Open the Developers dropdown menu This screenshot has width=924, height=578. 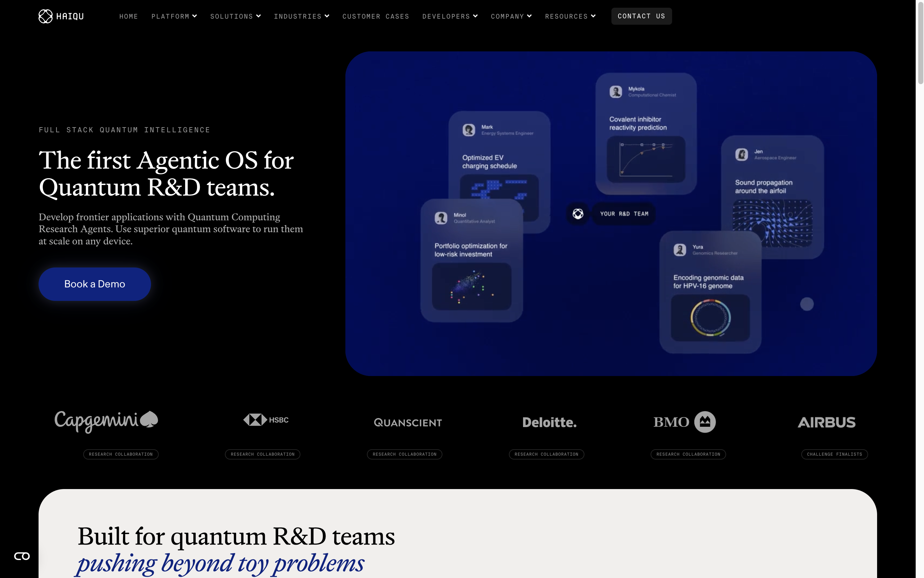(x=450, y=16)
